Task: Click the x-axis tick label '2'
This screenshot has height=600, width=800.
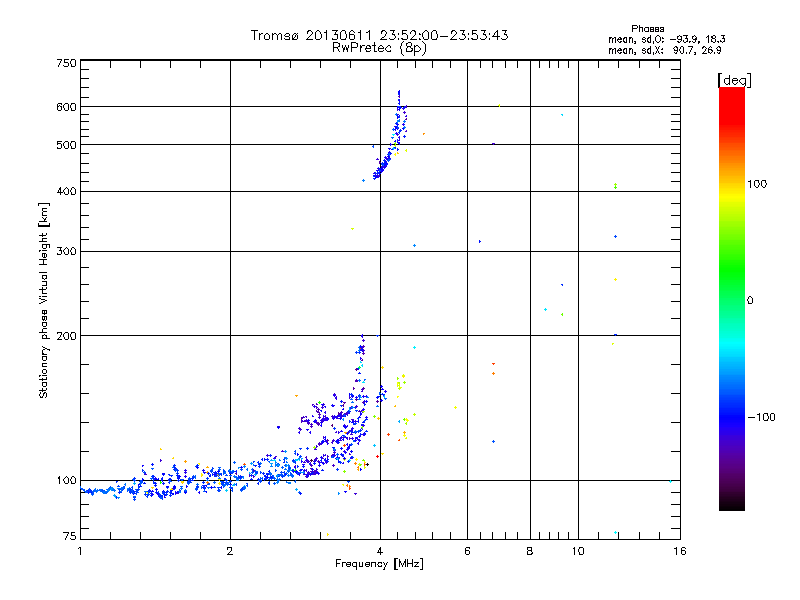Action: 230,551
